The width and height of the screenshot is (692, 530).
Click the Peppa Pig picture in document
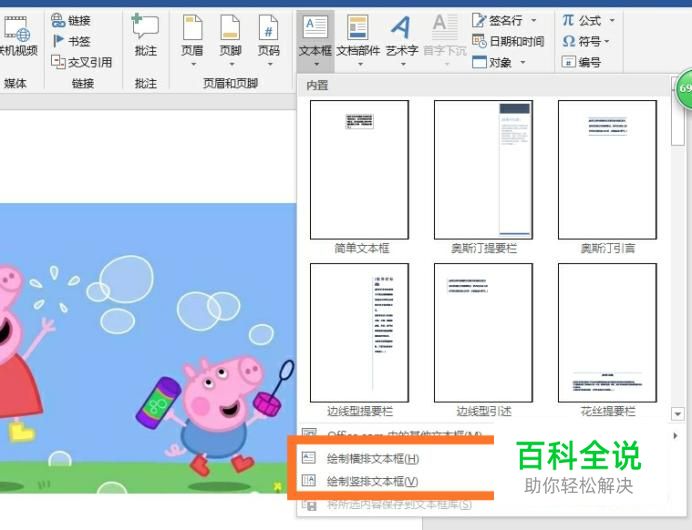click(147, 348)
